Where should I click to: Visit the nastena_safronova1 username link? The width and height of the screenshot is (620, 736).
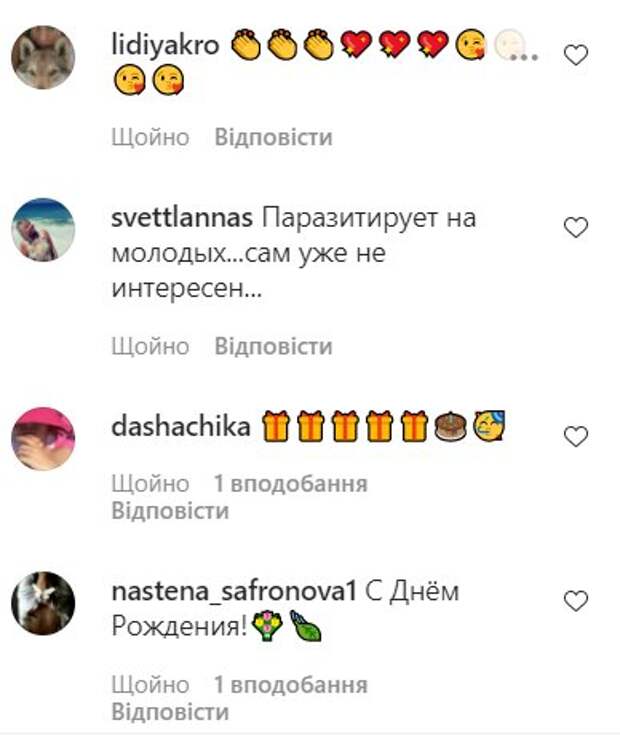(234, 592)
